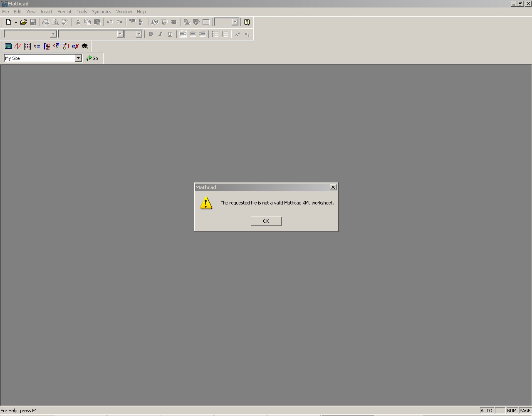Open the Symbolics menu

coord(101,12)
